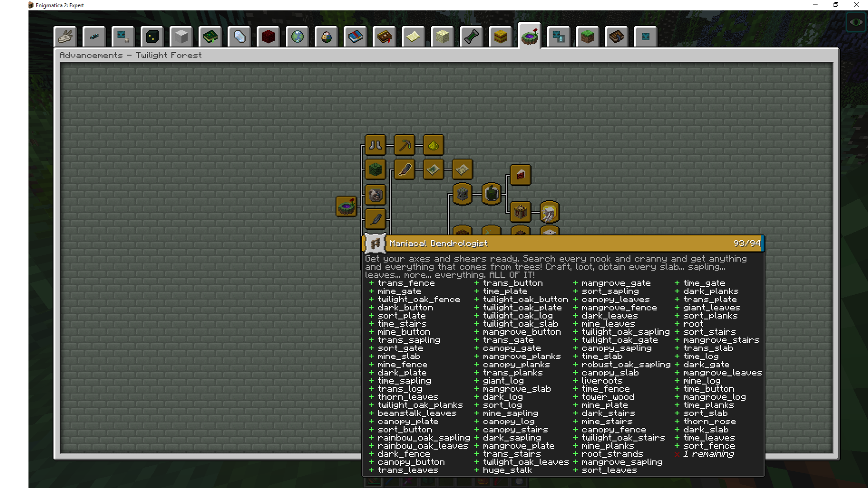Open the black block with yellow dots tab
The width and height of the screenshot is (868, 488).
[152, 37]
